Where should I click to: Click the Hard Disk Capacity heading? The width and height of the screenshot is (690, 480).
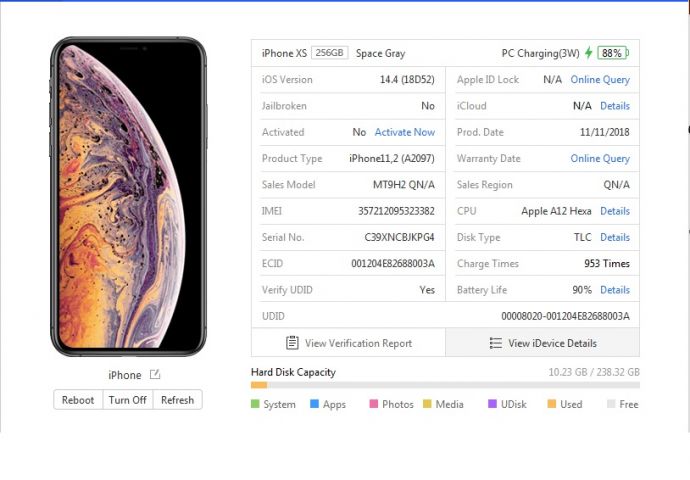pyautogui.click(x=293, y=372)
